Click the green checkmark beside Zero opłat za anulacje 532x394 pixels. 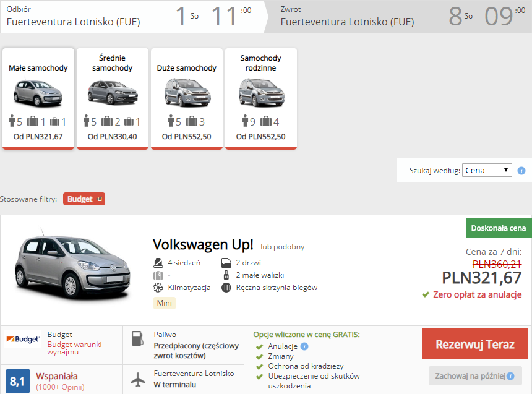(x=426, y=294)
